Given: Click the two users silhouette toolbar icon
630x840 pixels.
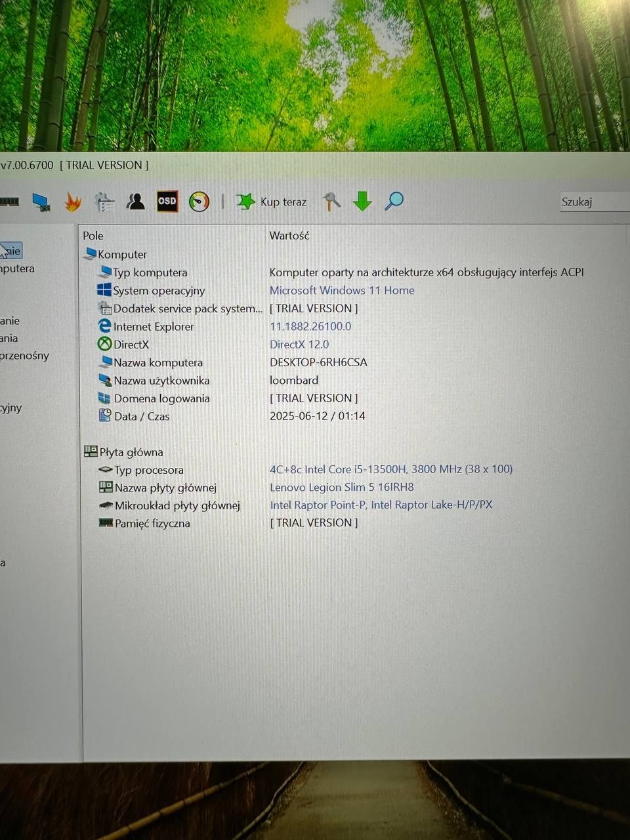Looking at the screenshot, I should coord(136,201).
